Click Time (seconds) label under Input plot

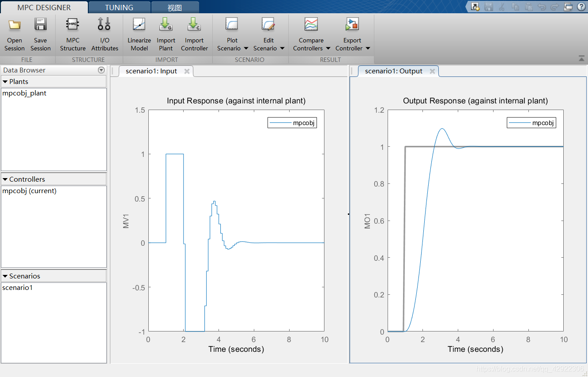tap(236, 349)
